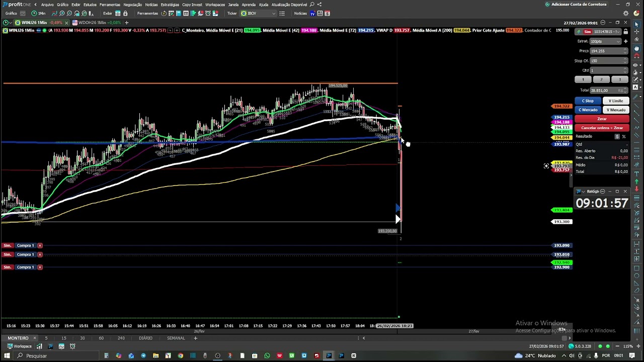644x362 pixels.
Task: Click the search magnifier in menu bar
Action: 312,5
